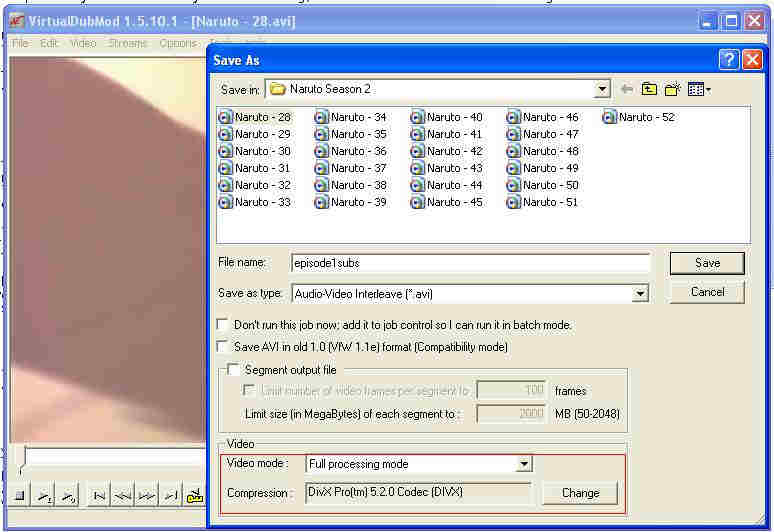Viewport: 774px width, 532px height.
Task: Click the VirtualDubMod title bar app icon
Action: [x=17, y=21]
